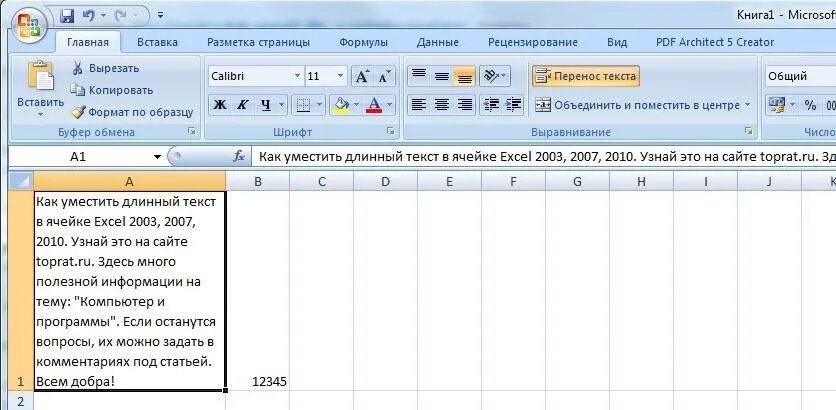Click the increase indent icon
The height and width of the screenshot is (410, 836).
pyautogui.click(x=513, y=105)
